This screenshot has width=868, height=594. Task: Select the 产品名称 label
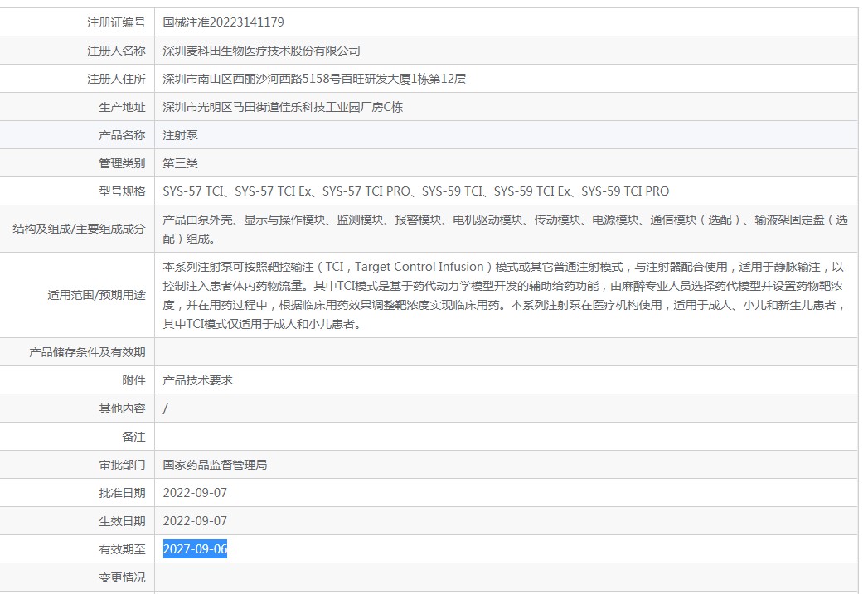coord(123,135)
